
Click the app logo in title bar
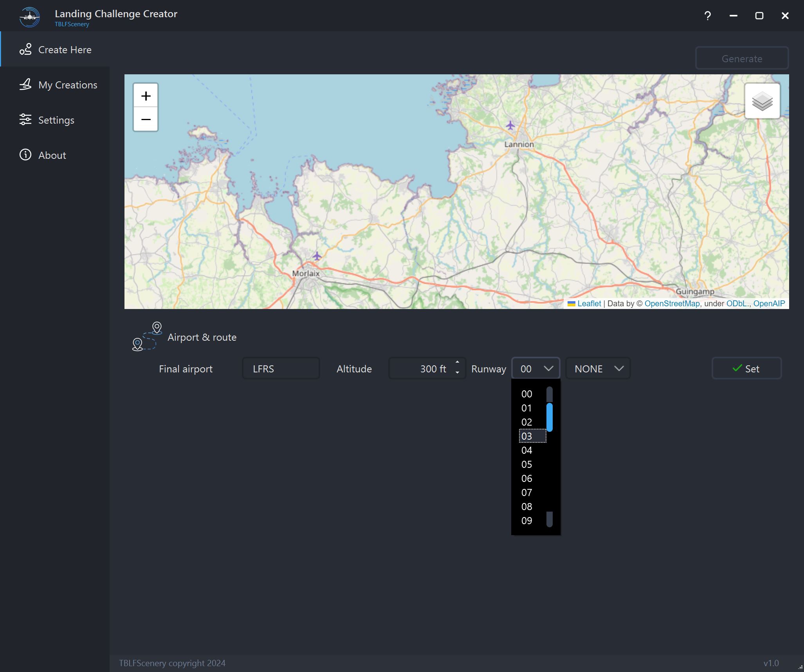[30, 16]
